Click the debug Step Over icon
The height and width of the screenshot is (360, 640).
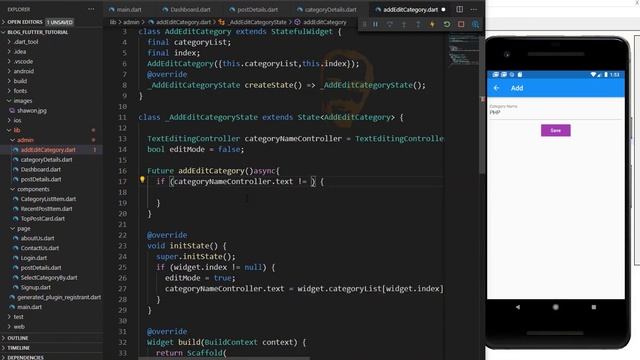390,24
